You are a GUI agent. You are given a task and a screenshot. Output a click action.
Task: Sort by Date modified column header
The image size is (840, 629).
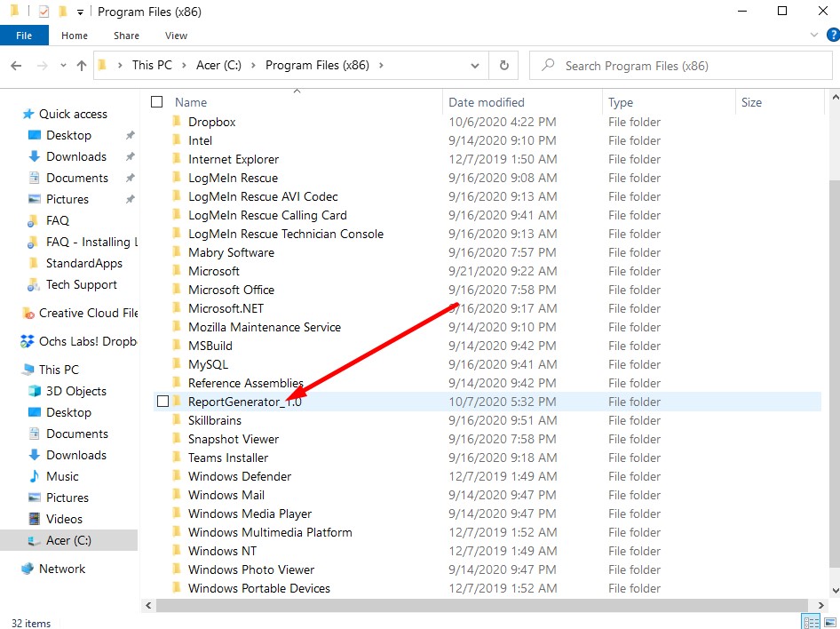click(487, 102)
